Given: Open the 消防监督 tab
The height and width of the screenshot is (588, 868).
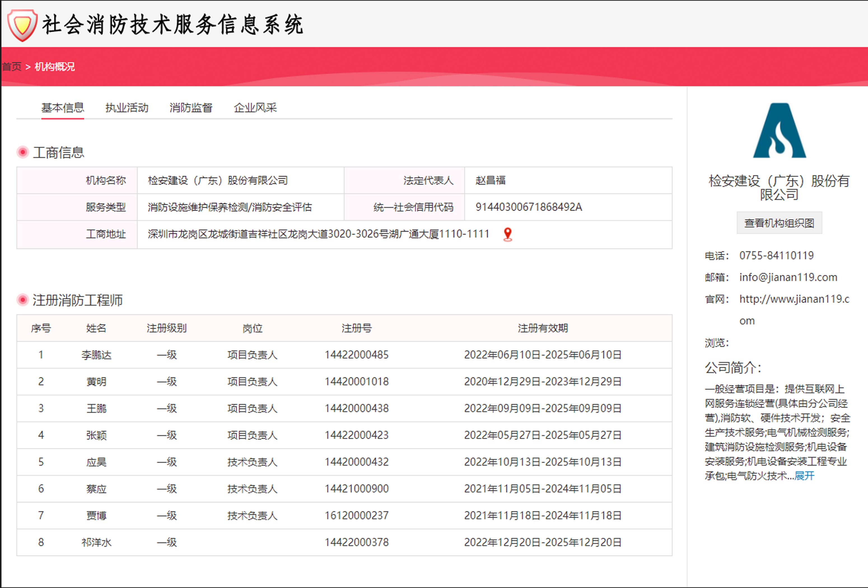Looking at the screenshot, I should point(191,108).
